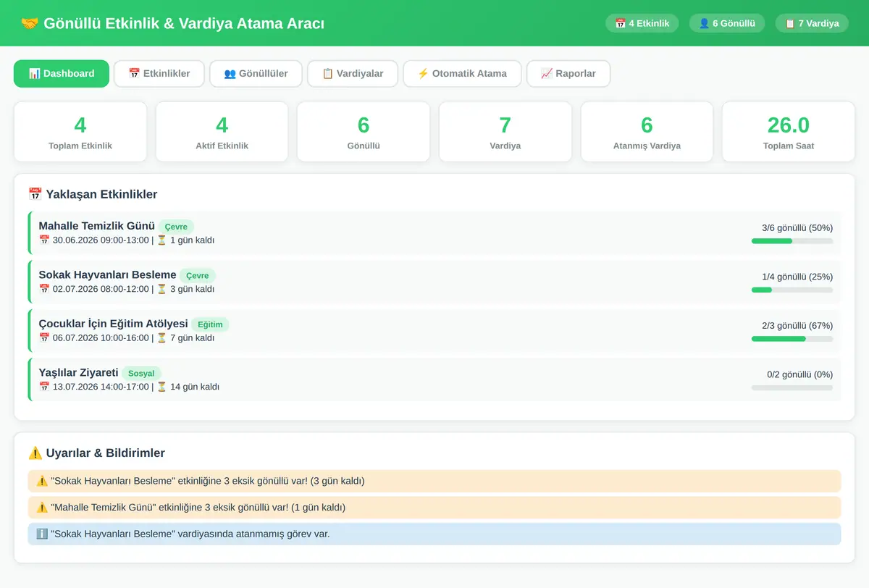Screen dimensions: 869x588
Task: Switch to the Raporlar tab
Action: click(568, 73)
